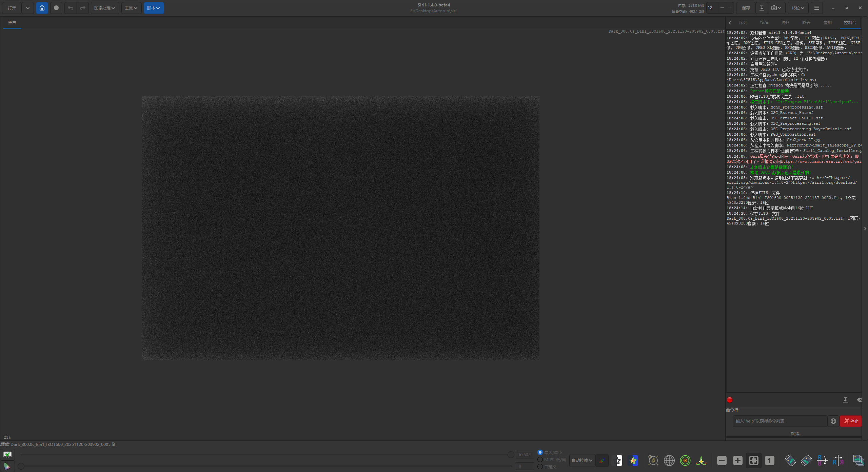The image size is (868, 472).
Task: Open the 脚本 scripts menu
Action: point(153,8)
